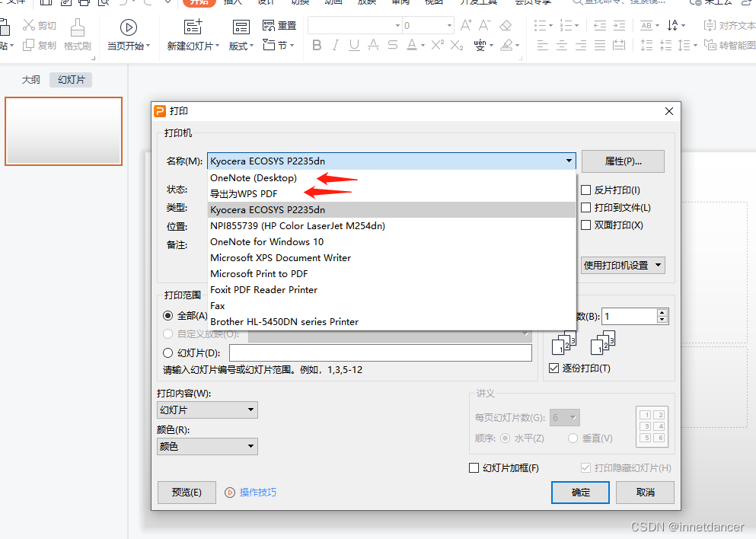Screen dimensions: 756x539
Task: Open 颜色(R) dropdown
Action: pos(207,446)
